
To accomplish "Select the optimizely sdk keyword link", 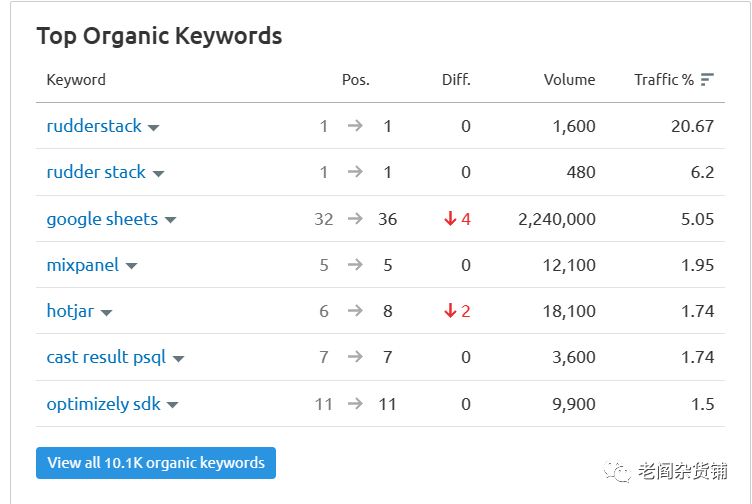I will [x=104, y=404].
